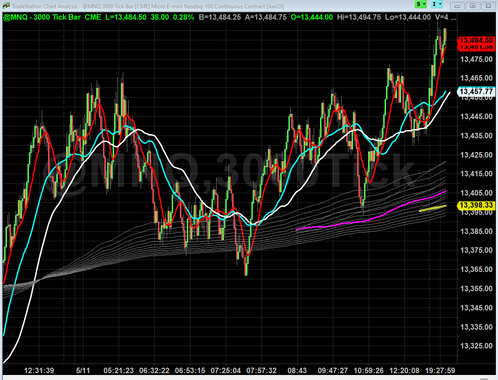The height and width of the screenshot is (380, 498).
Task: Click the 5/11 date axis label
Action: 83,370
